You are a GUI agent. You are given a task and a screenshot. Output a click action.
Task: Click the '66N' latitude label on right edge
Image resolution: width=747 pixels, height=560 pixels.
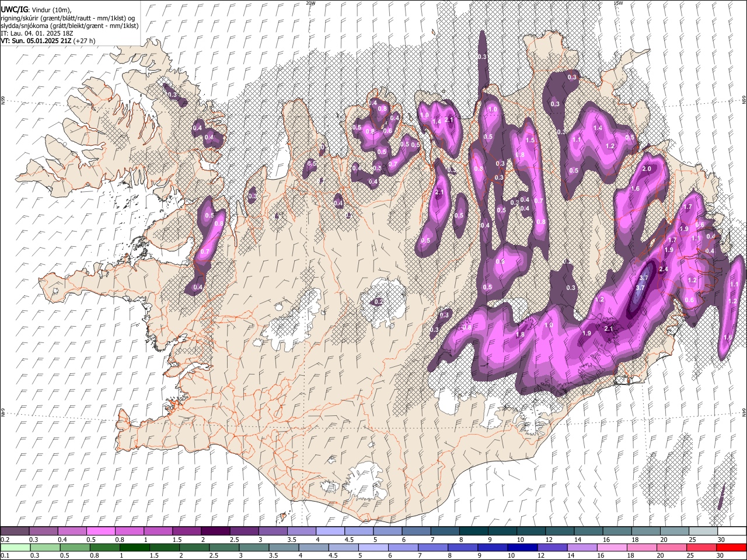pyautogui.click(x=744, y=101)
